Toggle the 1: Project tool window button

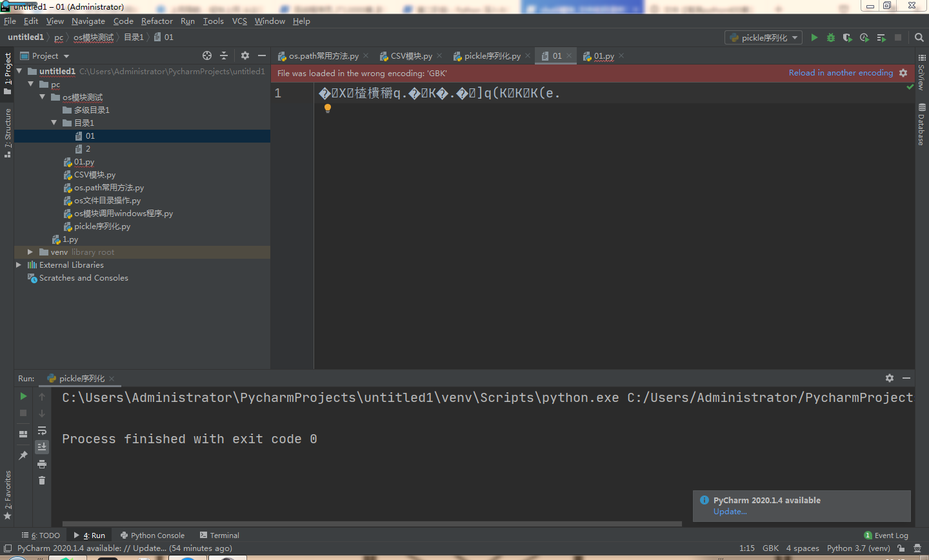(7, 74)
